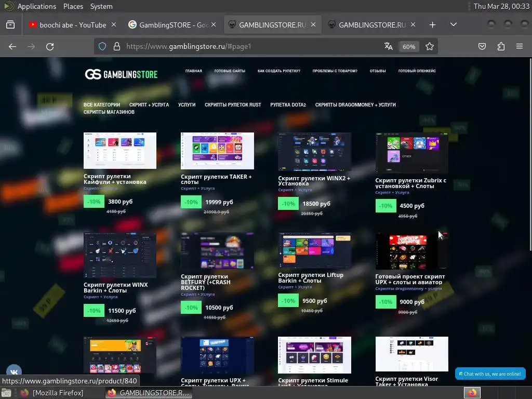Open the BETFURY product thumbnail
Viewport: 532px width, 399px height.
(217, 251)
